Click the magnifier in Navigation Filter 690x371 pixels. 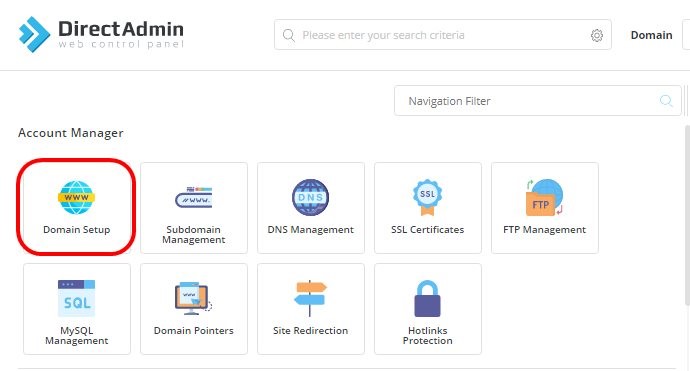(x=666, y=101)
